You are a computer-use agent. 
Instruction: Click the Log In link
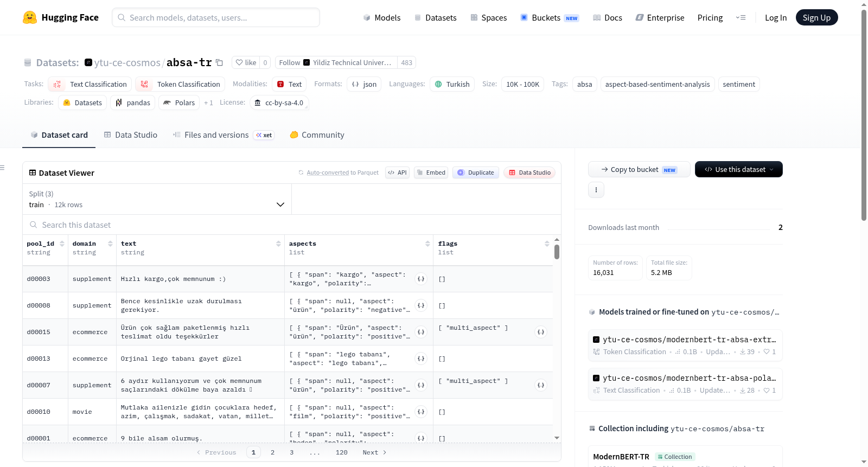(x=776, y=17)
